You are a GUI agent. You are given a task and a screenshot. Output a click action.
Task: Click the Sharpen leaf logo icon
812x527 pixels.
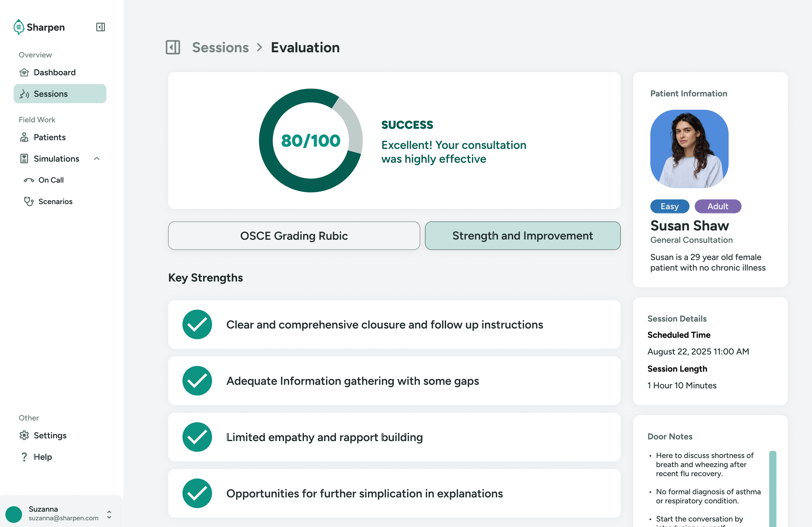pos(19,27)
